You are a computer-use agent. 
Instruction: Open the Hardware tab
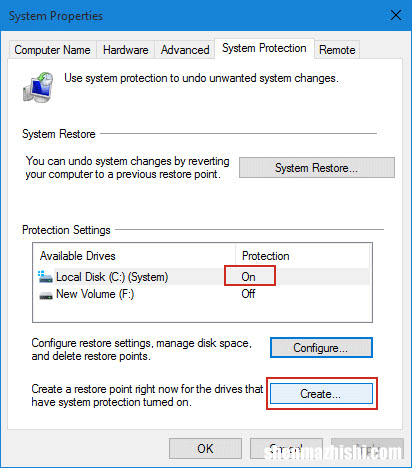pos(126,50)
